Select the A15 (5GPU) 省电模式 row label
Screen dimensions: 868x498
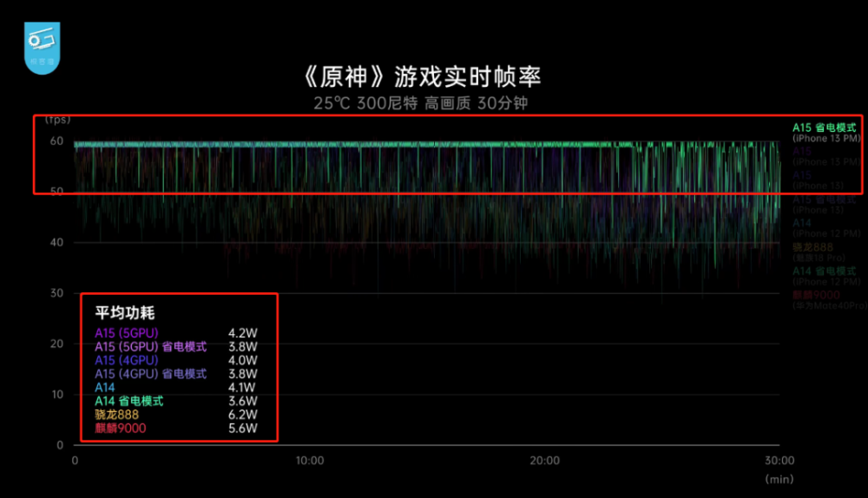coord(150,347)
